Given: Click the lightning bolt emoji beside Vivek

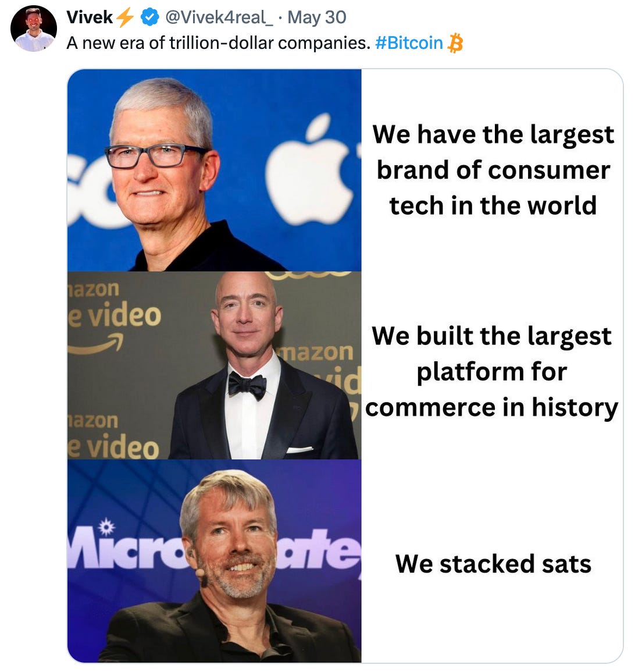Looking at the screenshot, I should click(125, 17).
